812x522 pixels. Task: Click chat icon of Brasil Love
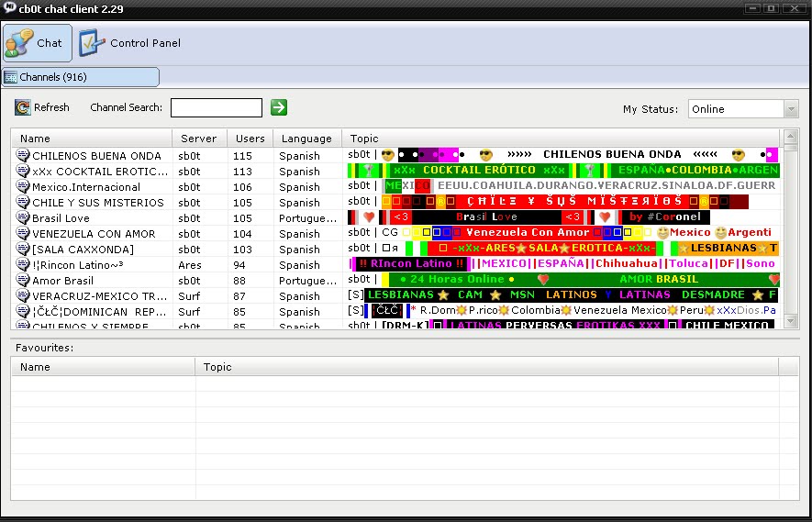pos(23,217)
